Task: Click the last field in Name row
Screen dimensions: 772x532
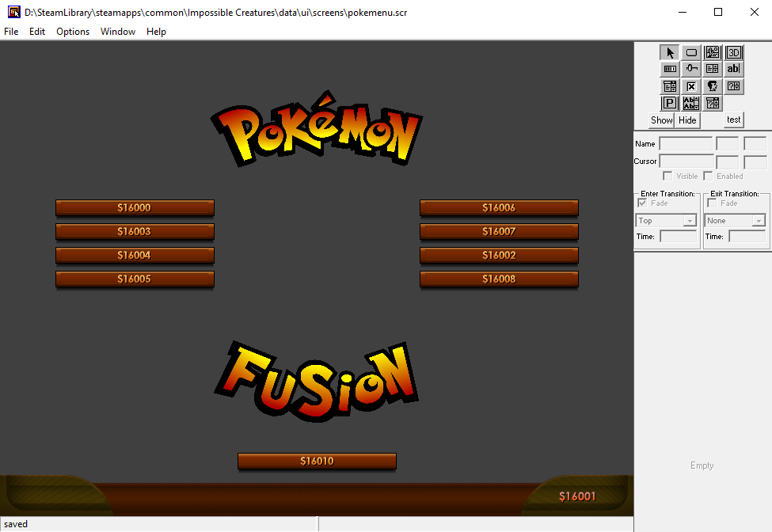Action: [x=755, y=144]
